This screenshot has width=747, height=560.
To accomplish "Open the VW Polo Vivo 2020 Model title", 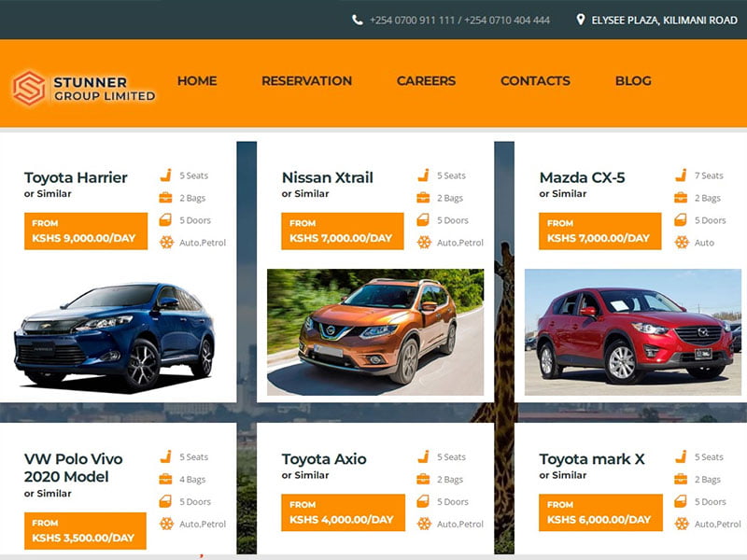I will (x=74, y=468).
